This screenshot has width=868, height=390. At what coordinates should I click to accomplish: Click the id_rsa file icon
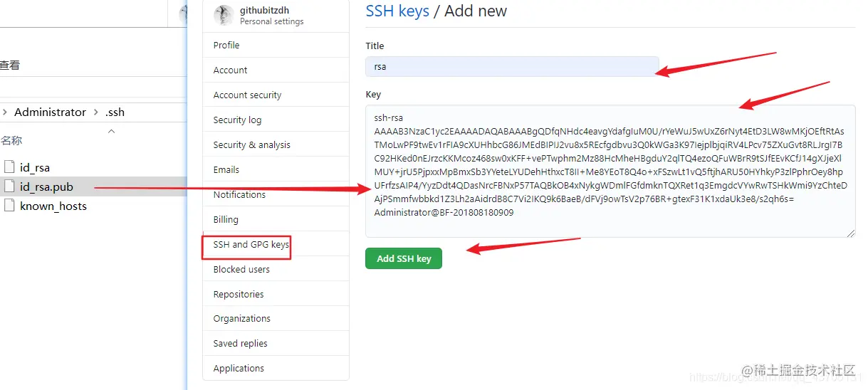(9, 167)
